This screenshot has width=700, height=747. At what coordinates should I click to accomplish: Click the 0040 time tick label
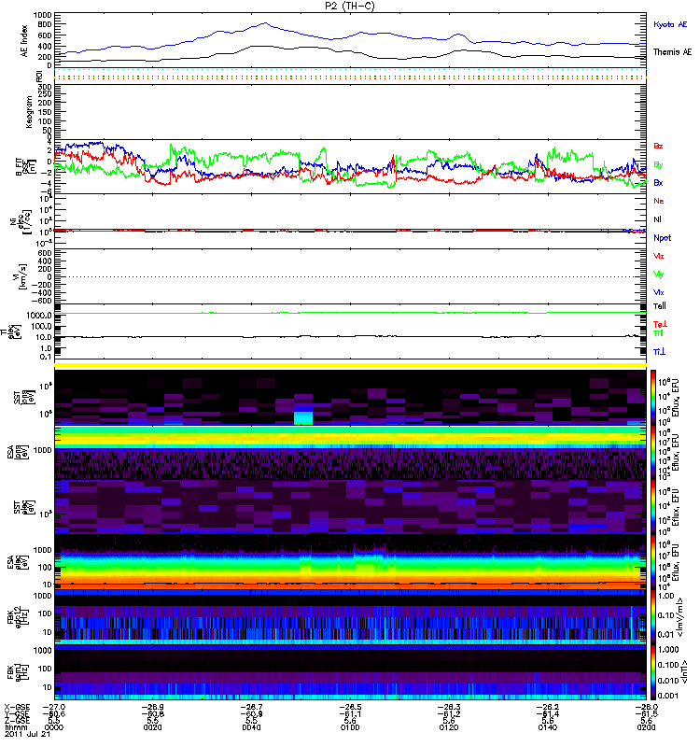click(251, 727)
